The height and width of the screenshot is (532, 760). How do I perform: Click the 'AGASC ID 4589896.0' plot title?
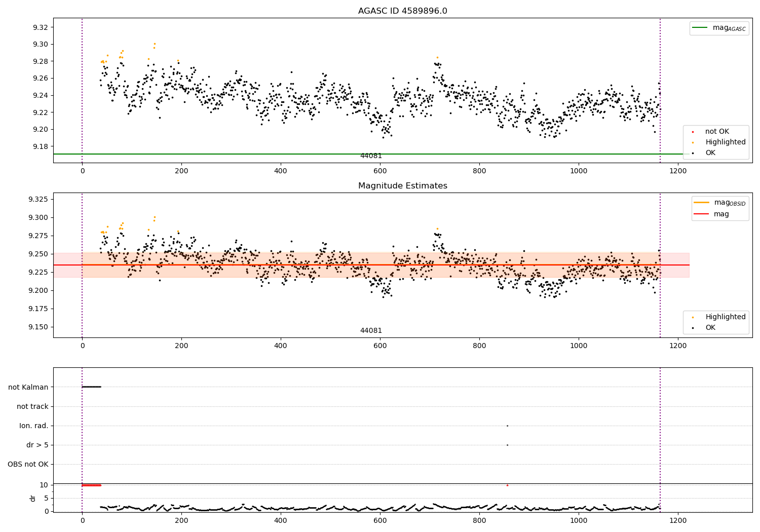click(402, 11)
